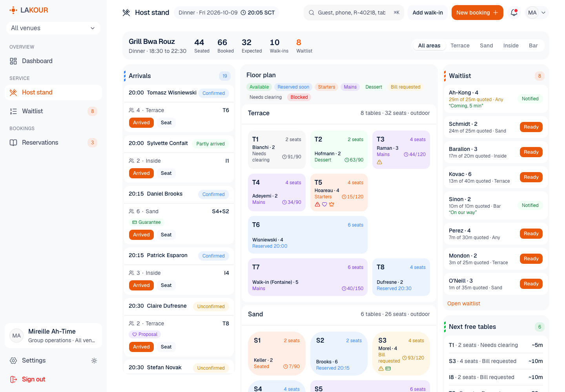Open notifications bell
The image size is (565, 392).
tap(514, 13)
